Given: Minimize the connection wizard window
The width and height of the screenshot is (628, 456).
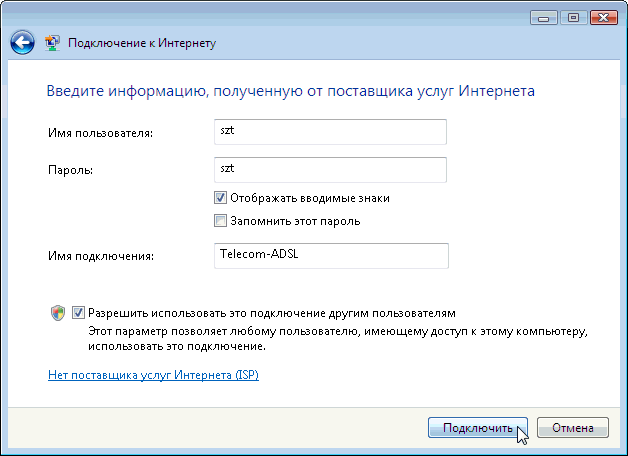Looking at the screenshot, I should pos(543,18).
